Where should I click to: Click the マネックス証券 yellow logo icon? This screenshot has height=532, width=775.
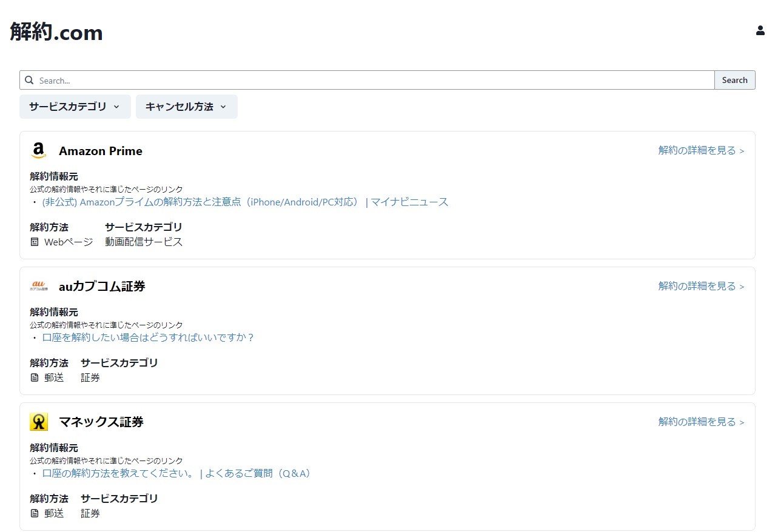tap(39, 422)
